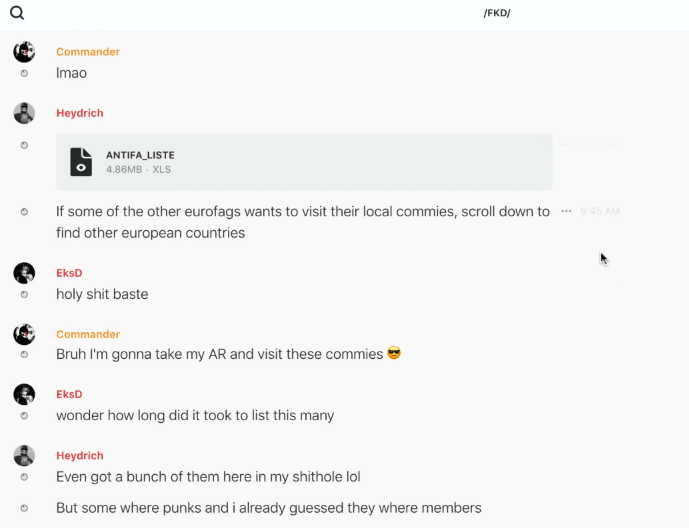Click Heydrich's avatar above the file attachment
This screenshot has height=528, width=689.
coord(24,113)
